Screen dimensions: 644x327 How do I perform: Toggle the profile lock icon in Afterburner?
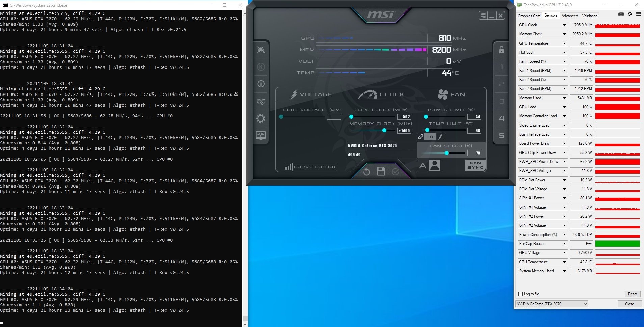(x=501, y=50)
